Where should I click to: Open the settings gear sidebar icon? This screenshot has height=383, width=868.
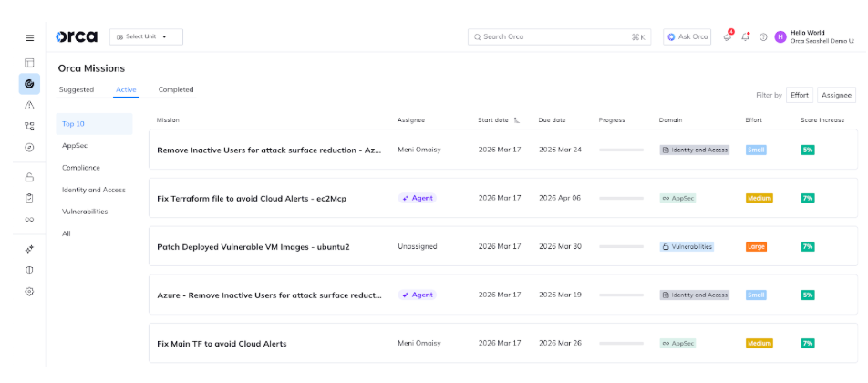click(30, 291)
